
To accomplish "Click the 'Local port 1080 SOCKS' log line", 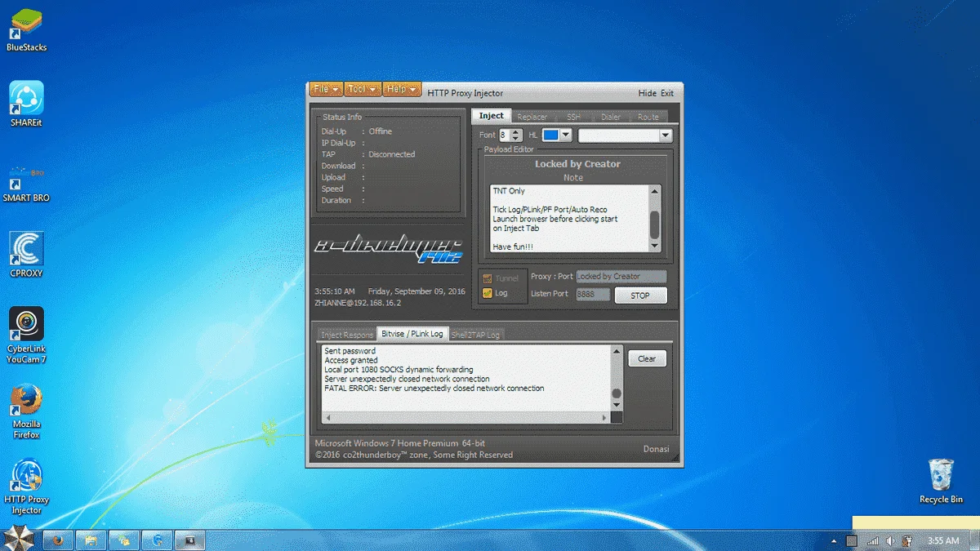I will (x=399, y=370).
